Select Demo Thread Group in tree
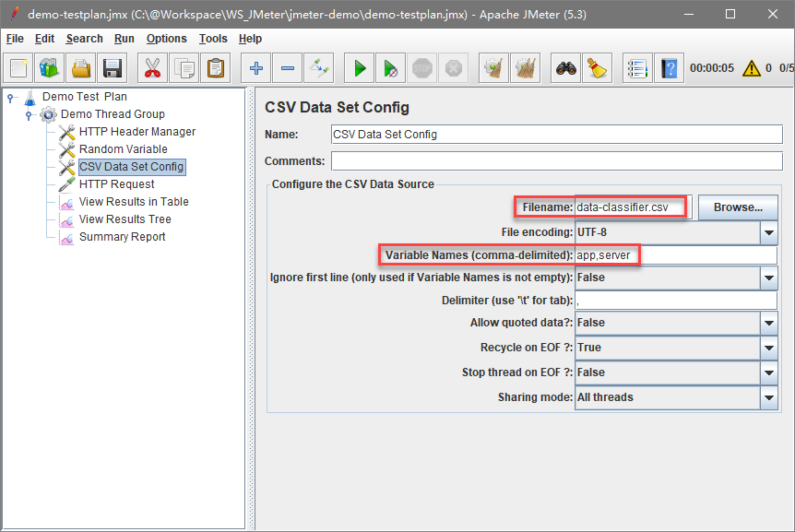 point(113,114)
